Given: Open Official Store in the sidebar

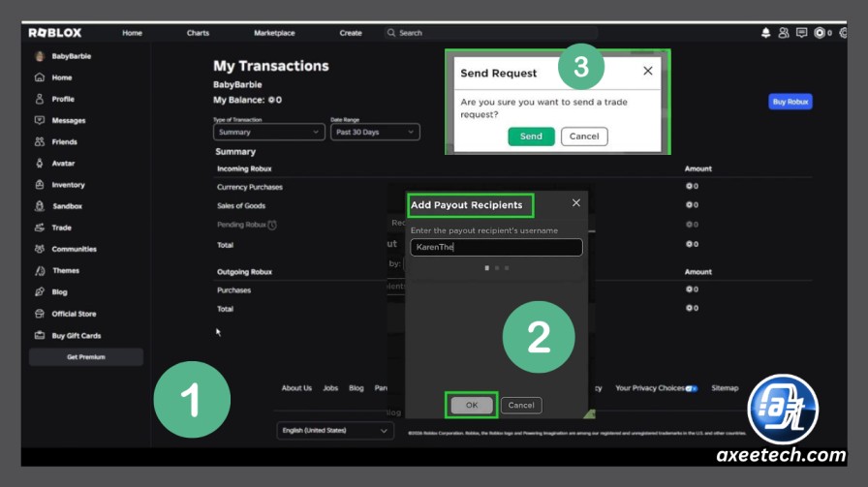Looking at the screenshot, I should coord(75,314).
